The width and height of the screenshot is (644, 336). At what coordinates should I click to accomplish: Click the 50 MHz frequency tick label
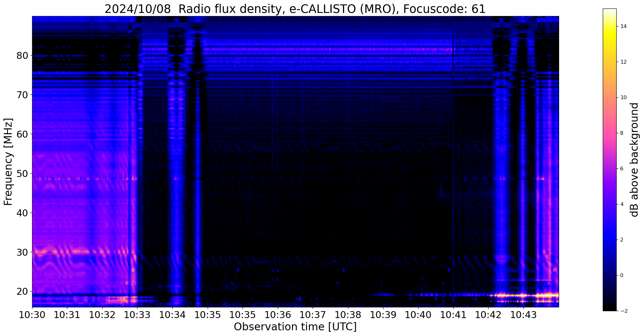23,174
